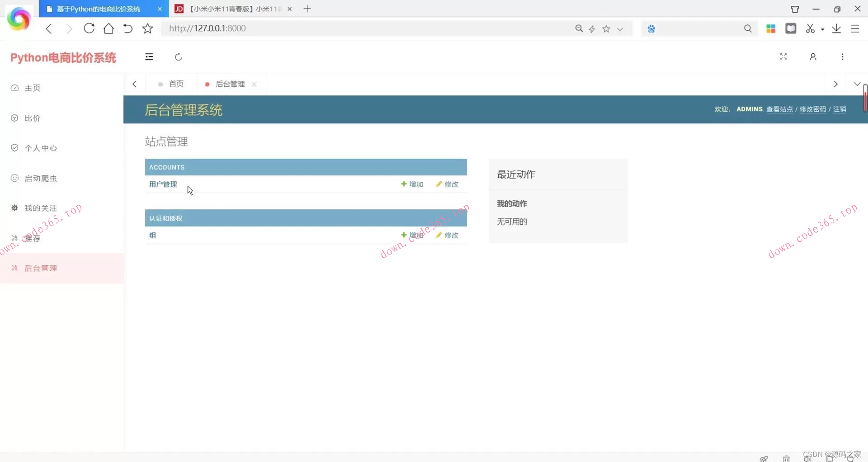This screenshot has height=462, width=868.
Task: Open the browser hamburger menu
Action: pyautogui.click(x=855, y=28)
